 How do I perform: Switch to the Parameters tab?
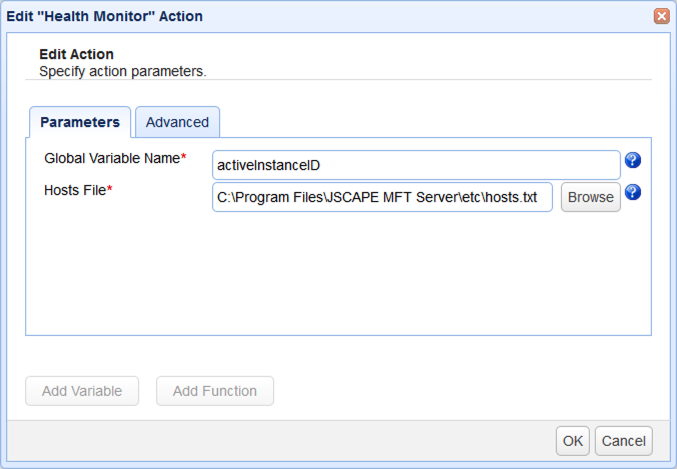coord(80,122)
